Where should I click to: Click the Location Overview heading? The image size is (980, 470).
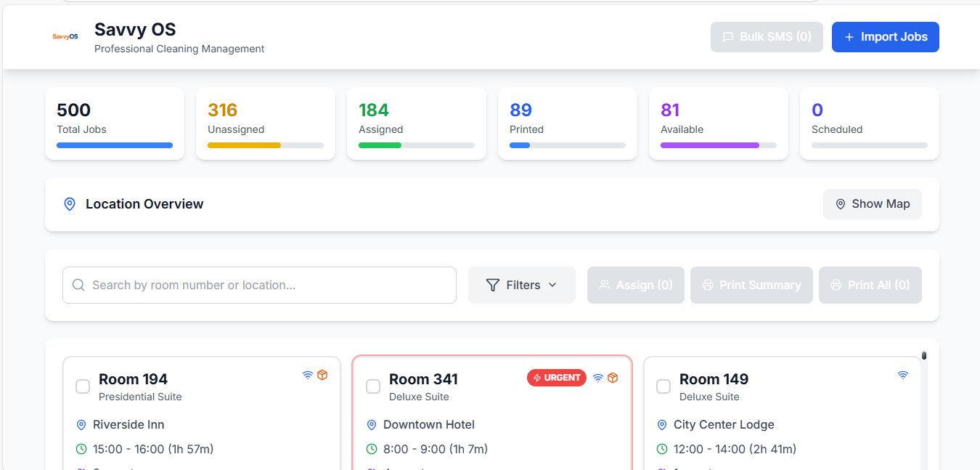tap(144, 204)
